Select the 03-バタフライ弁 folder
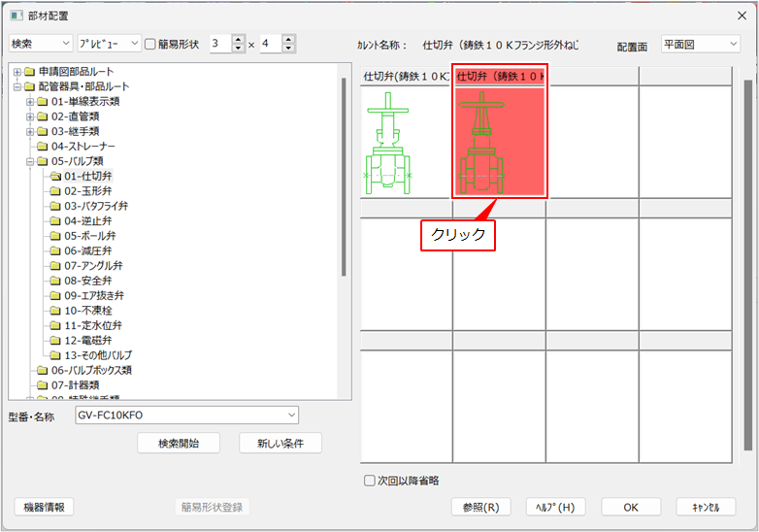This screenshot has height=532, width=759. click(x=95, y=206)
